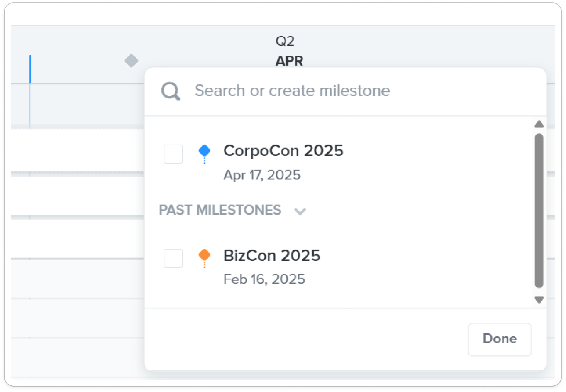Select the BizCon 2025 milestone name
566x392 pixels.
click(x=272, y=255)
